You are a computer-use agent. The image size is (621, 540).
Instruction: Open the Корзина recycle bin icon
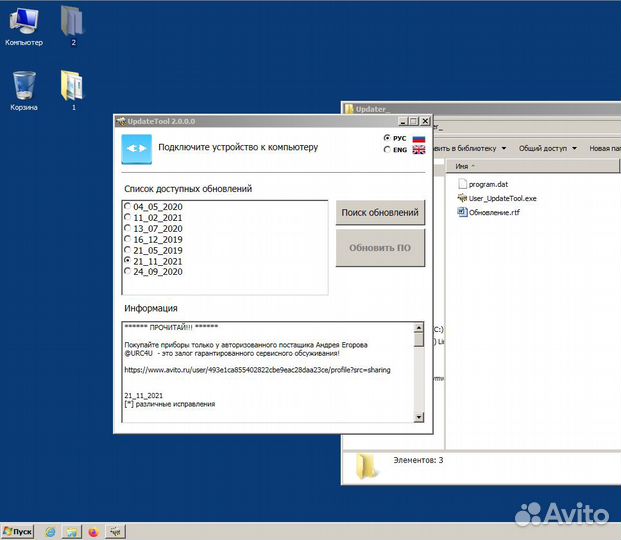pyautogui.click(x=24, y=86)
